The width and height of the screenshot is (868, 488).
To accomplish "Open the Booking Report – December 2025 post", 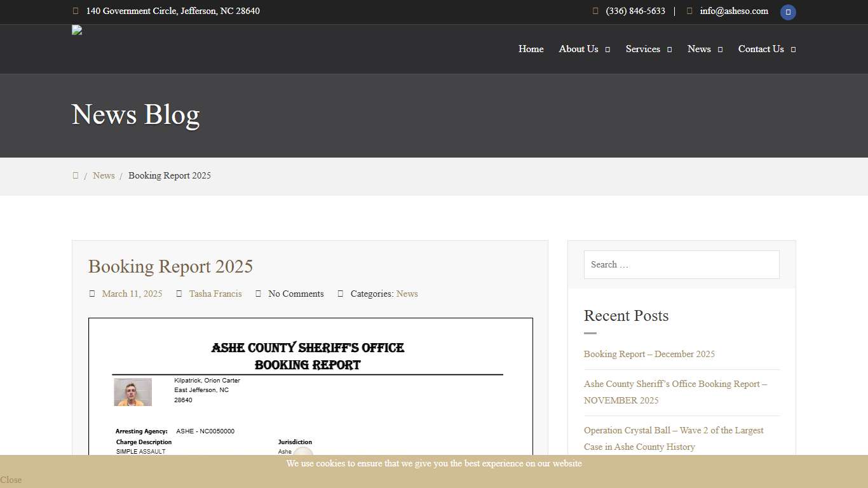I will click(x=649, y=354).
